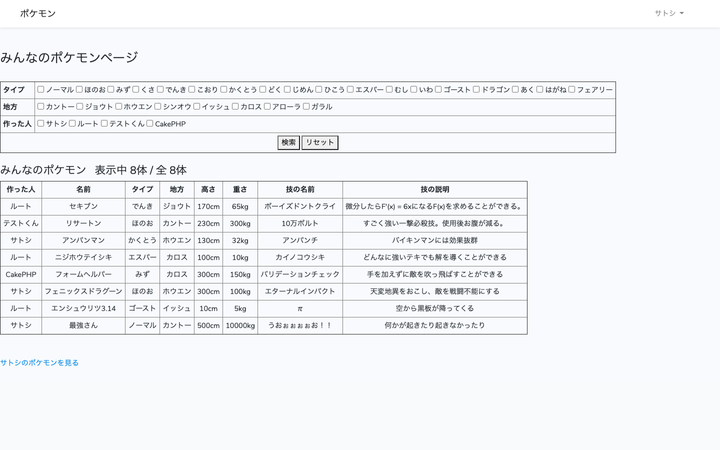Click the バリデーションチェック move cell
The height and width of the screenshot is (450, 720).
coord(300,274)
